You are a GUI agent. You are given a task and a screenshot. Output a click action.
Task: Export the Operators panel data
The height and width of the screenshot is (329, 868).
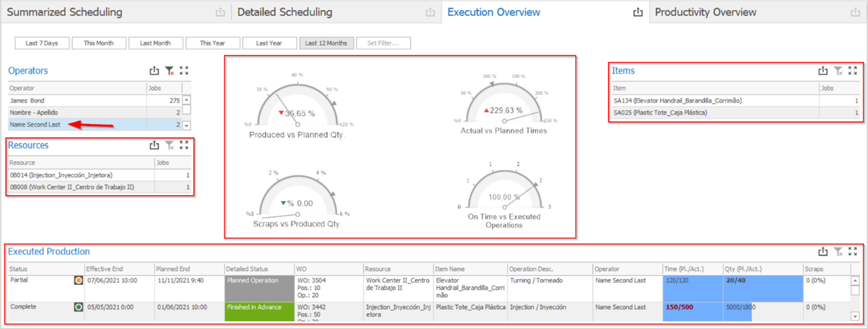(154, 71)
